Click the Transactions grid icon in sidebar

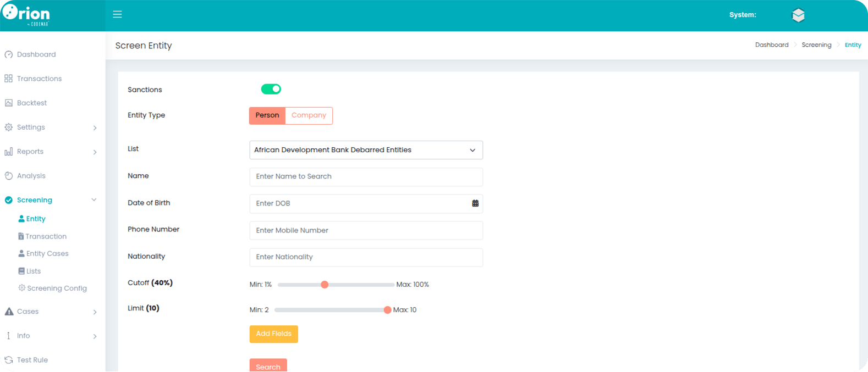pyautogui.click(x=9, y=79)
